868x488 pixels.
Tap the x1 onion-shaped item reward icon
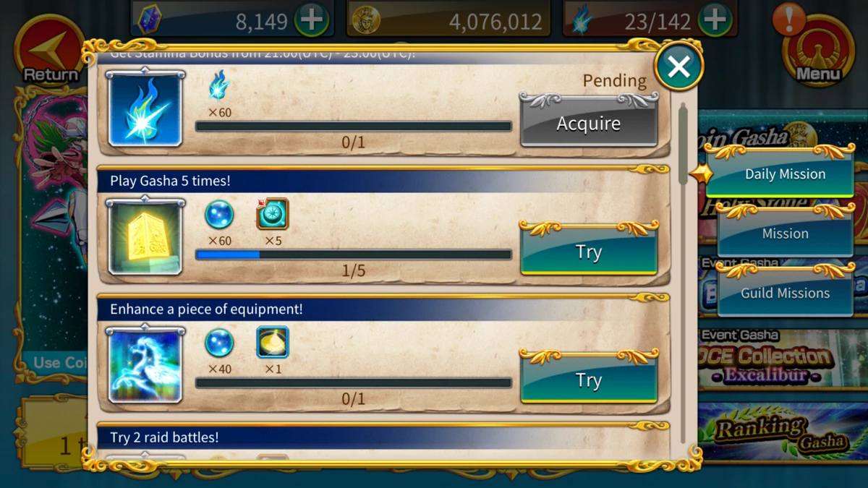(x=273, y=343)
